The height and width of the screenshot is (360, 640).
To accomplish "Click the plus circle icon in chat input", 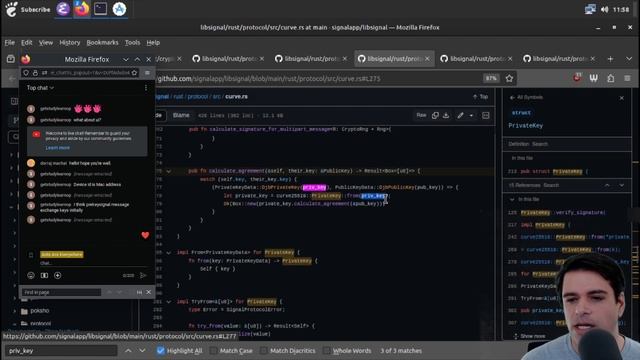I will point(58,276).
